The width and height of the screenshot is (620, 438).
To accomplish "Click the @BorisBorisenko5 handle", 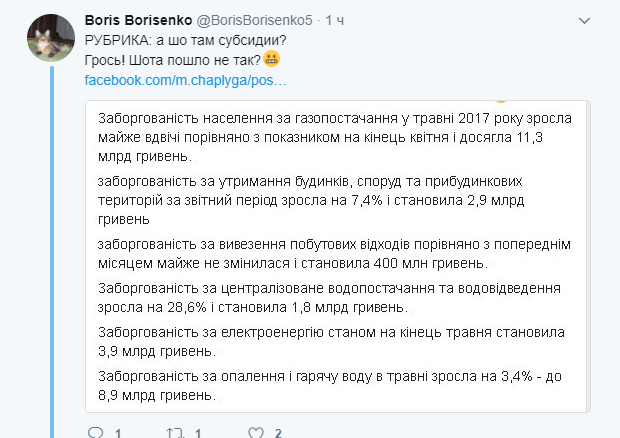I will [255, 20].
